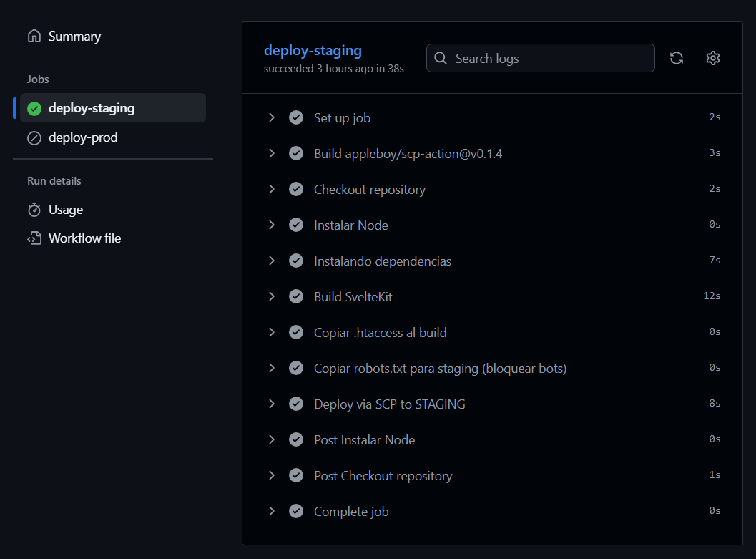This screenshot has width=756, height=559.
Task: Click the stopwatch icon next to Usage
Action: [34, 209]
